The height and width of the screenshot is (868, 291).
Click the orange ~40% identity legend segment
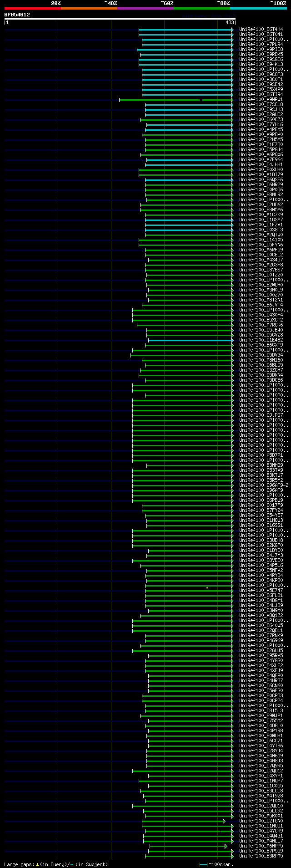click(x=89, y=8)
